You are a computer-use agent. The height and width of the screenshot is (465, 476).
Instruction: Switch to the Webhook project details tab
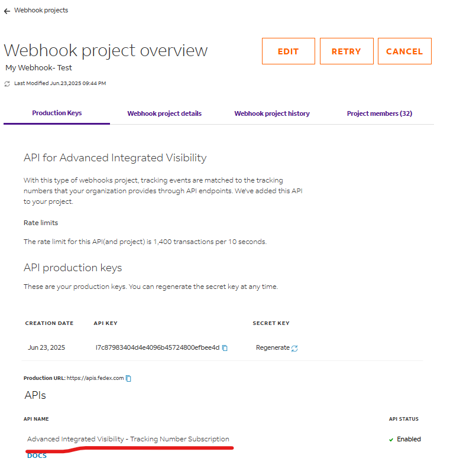(x=164, y=113)
